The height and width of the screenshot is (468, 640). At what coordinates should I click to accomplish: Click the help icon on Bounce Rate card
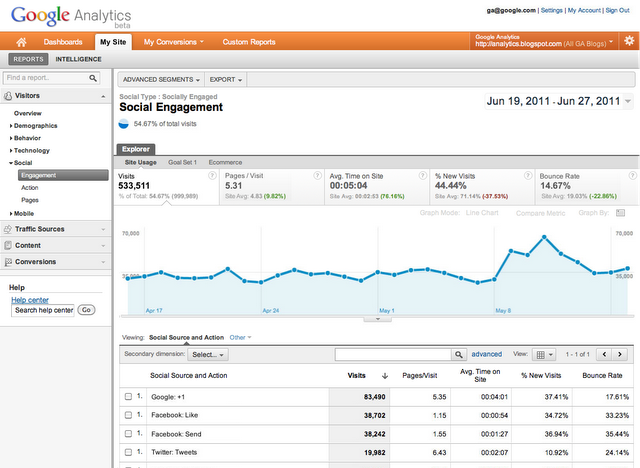[630, 175]
